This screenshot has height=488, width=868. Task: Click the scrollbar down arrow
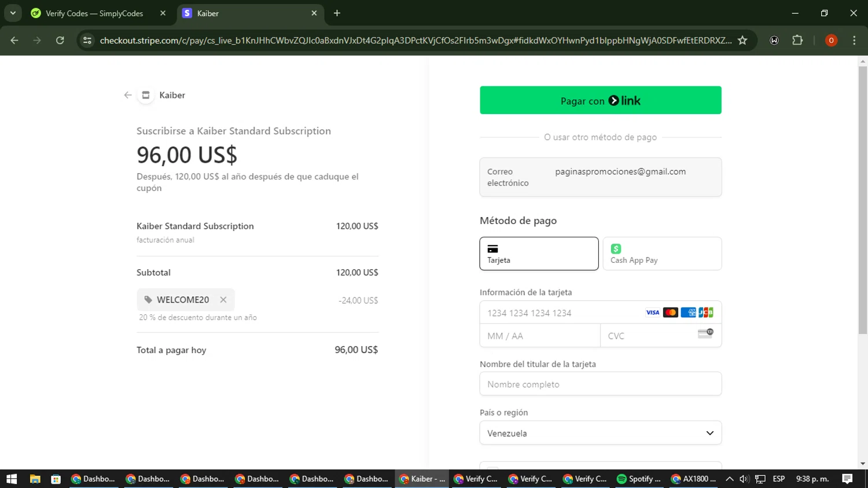[863, 464]
